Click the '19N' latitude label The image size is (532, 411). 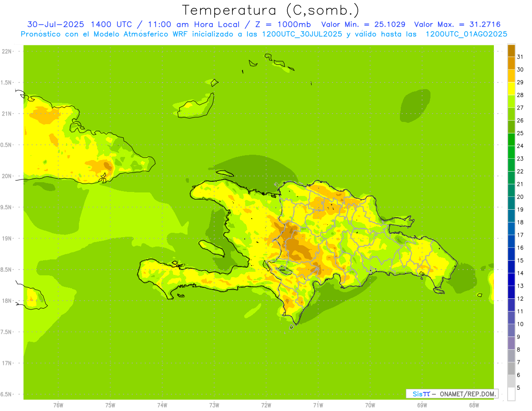(7, 239)
